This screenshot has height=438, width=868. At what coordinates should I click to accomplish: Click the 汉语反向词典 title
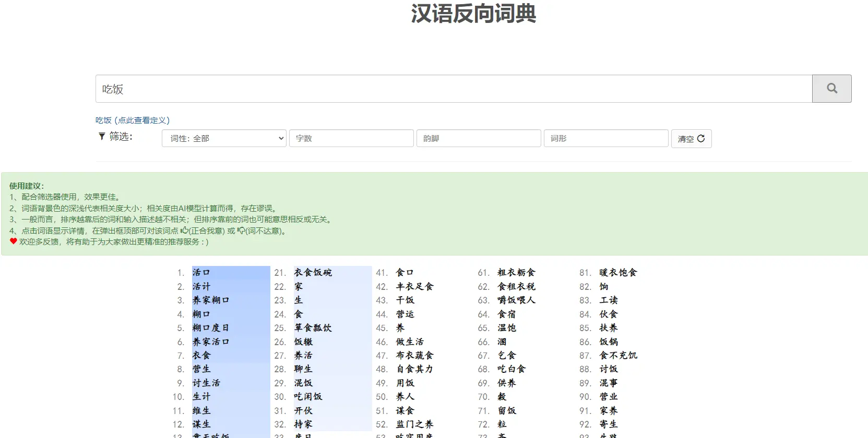[x=473, y=14]
